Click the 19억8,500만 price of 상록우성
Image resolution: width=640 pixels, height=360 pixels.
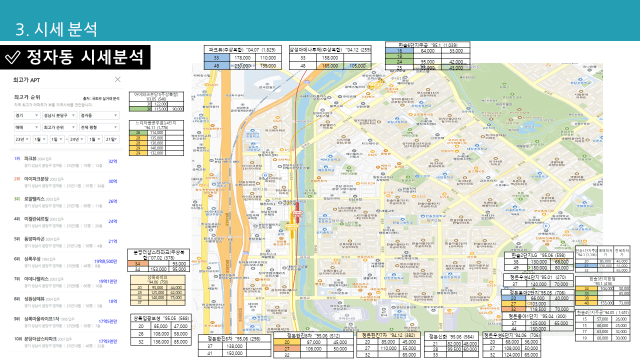pyautogui.click(x=106, y=261)
